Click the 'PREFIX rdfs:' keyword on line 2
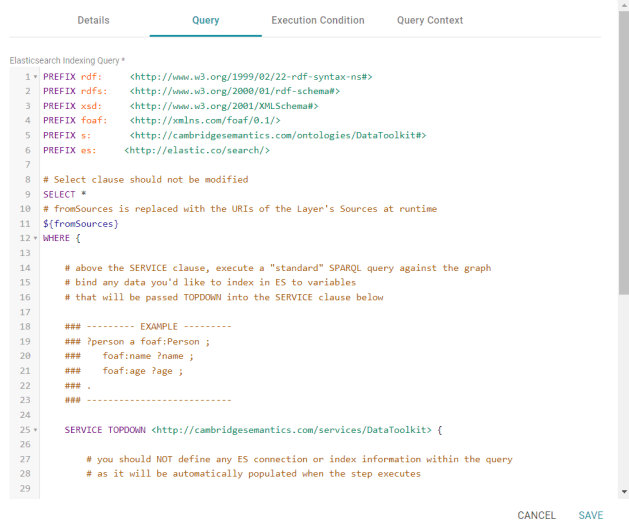Image resolution: width=629 pixels, height=527 pixels. pyautogui.click(x=75, y=91)
